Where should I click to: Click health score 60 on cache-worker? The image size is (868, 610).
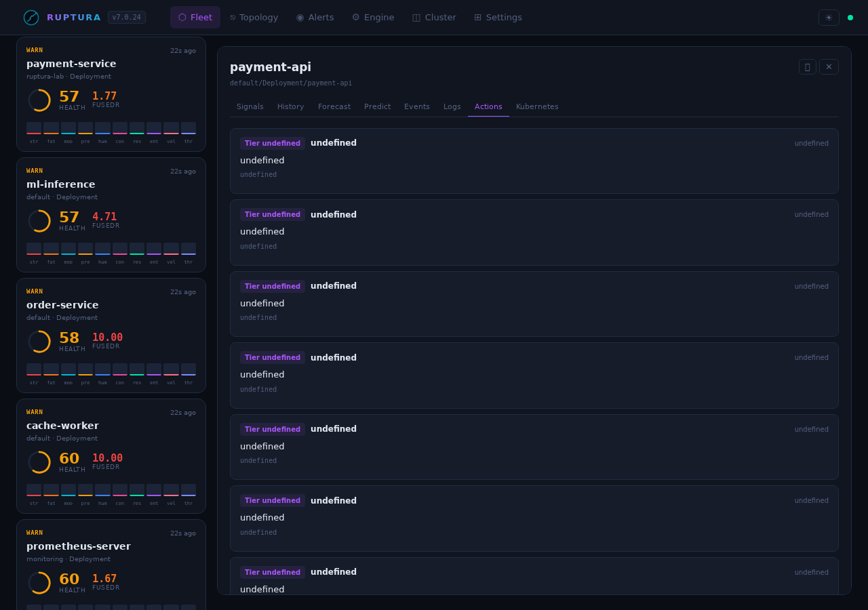pos(69,458)
